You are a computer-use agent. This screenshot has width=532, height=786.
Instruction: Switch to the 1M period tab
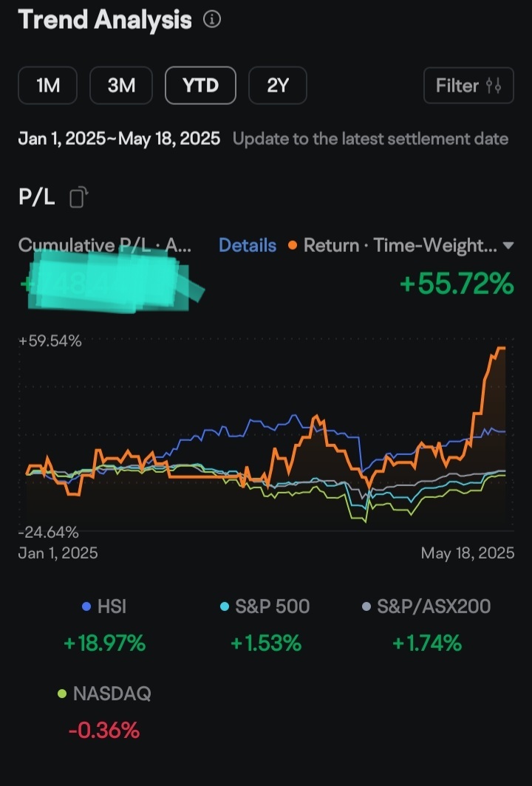47,85
